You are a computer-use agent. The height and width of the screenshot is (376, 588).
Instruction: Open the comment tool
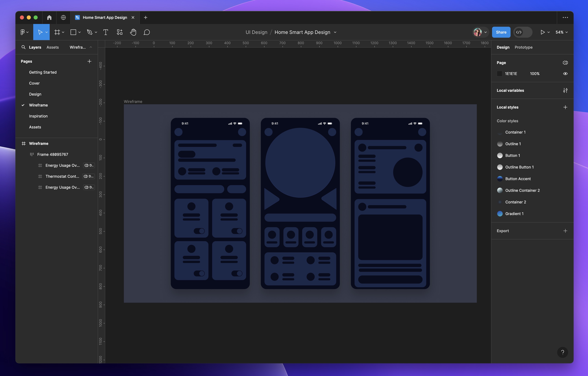tap(147, 32)
